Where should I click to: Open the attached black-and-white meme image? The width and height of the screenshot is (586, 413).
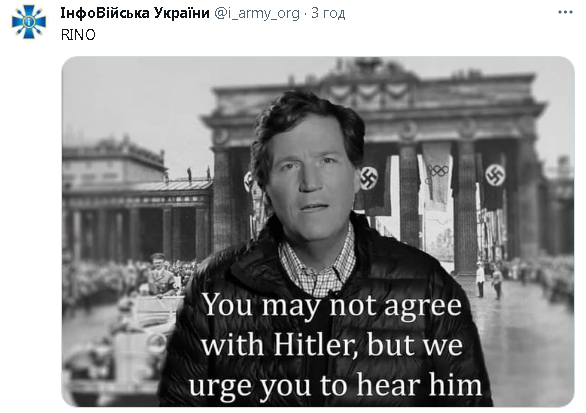(x=318, y=231)
